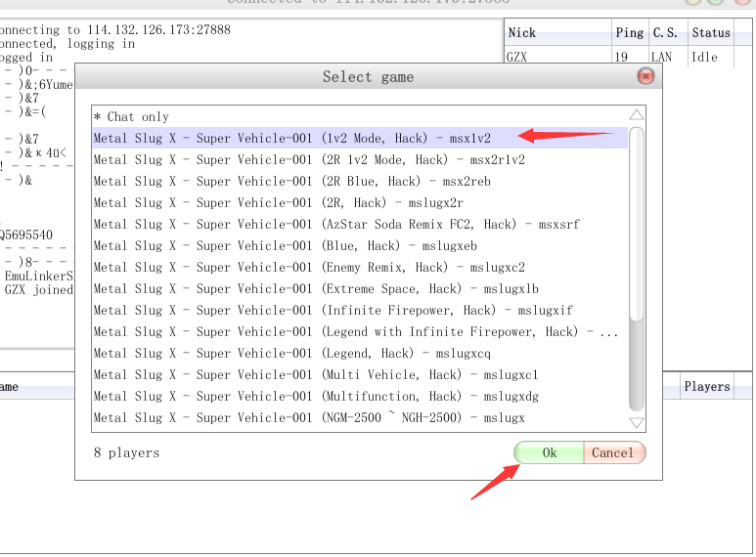The width and height of the screenshot is (756, 557).
Task: Select the msx2r1v2 game entry
Action: 360,159
